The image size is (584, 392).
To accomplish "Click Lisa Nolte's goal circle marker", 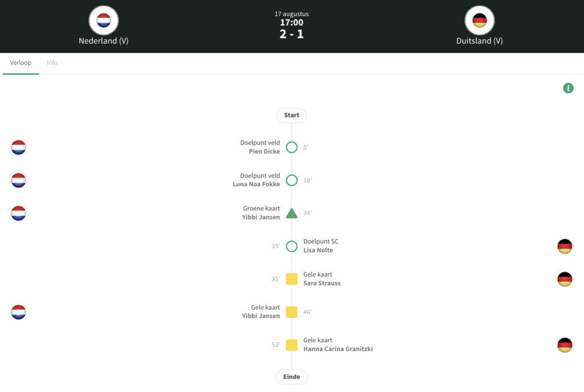I will click(291, 246).
